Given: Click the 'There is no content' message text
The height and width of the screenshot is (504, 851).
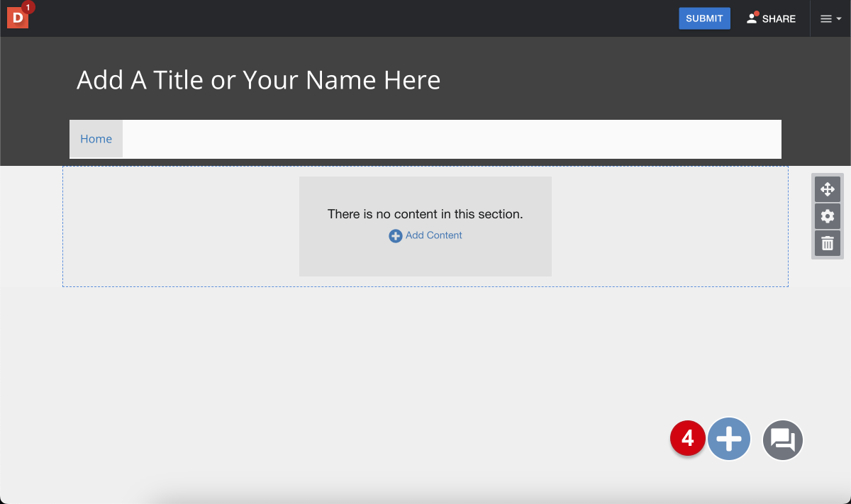Looking at the screenshot, I should pos(425,213).
